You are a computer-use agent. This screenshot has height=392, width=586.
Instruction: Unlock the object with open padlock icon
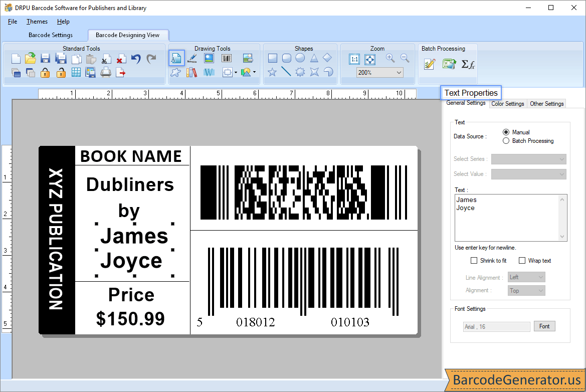point(61,73)
